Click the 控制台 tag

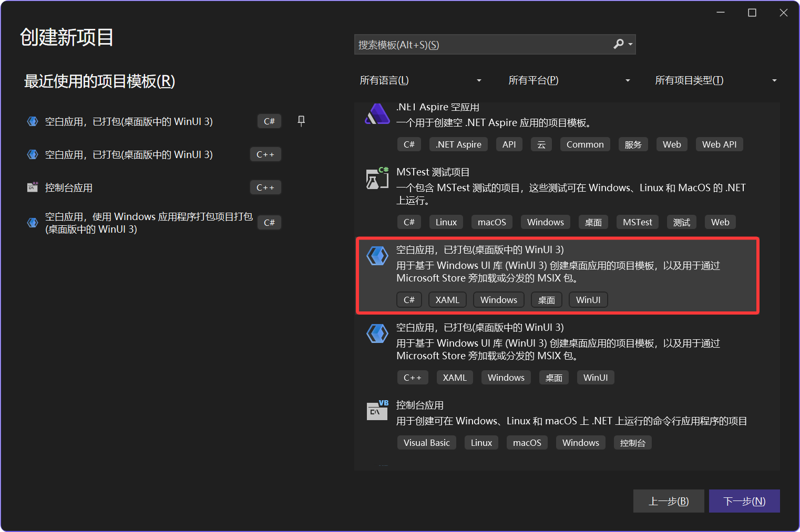pos(632,443)
